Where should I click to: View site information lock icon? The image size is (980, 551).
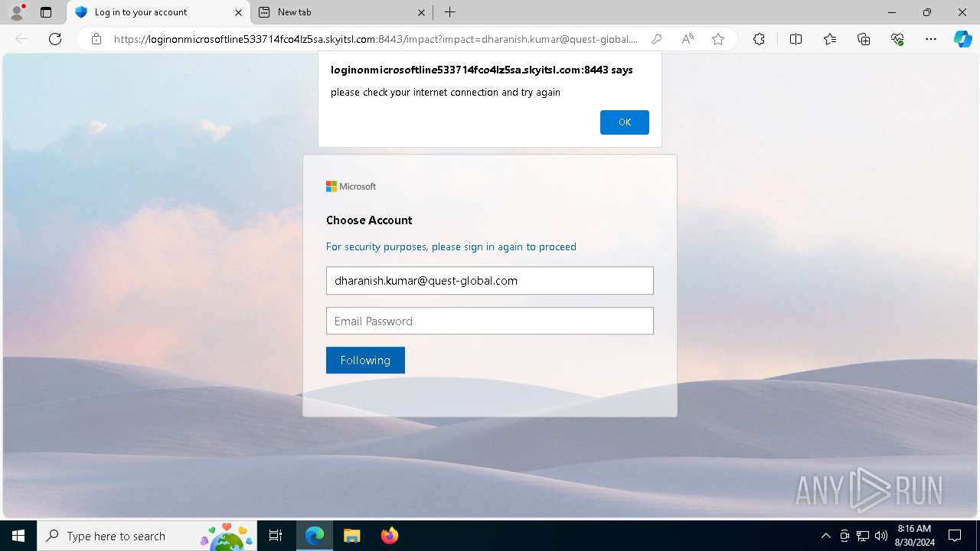(x=96, y=39)
